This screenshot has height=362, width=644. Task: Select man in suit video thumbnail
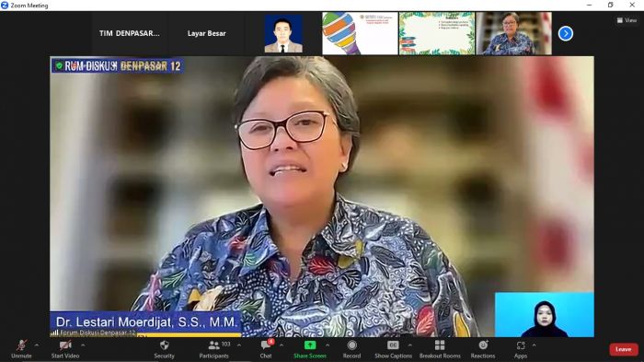[283, 33]
